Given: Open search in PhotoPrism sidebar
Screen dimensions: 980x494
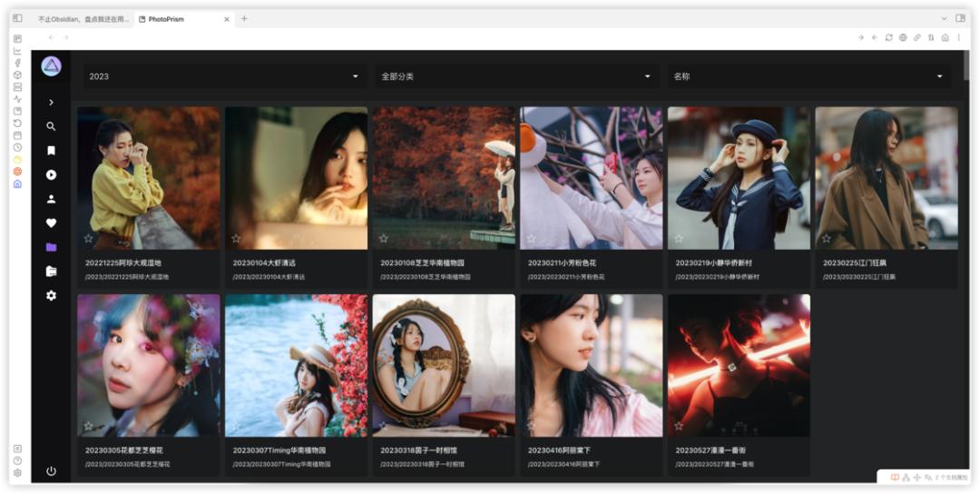Looking at the screenshot, I should click(51, 126).
